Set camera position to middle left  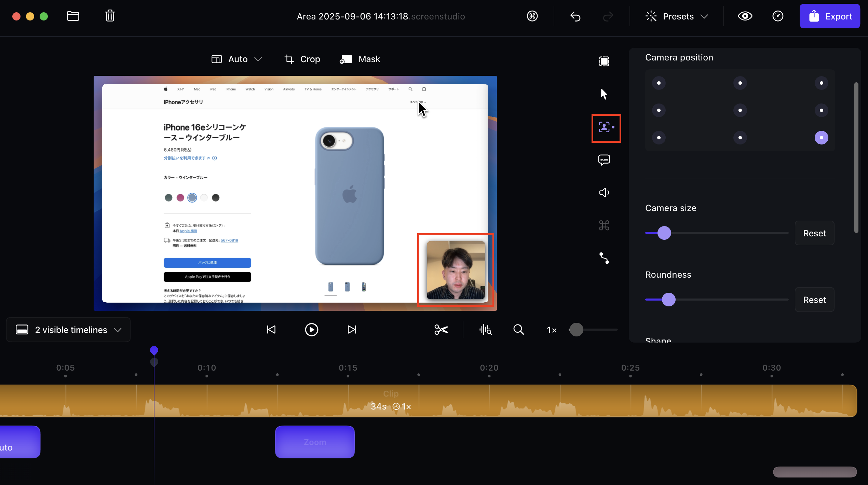(x=659, y=110)
